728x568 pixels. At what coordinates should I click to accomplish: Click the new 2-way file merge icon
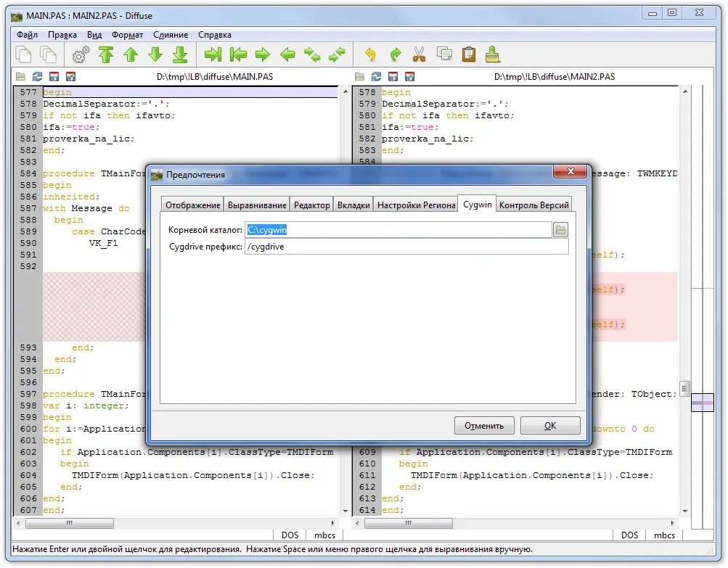click(23, 54)
